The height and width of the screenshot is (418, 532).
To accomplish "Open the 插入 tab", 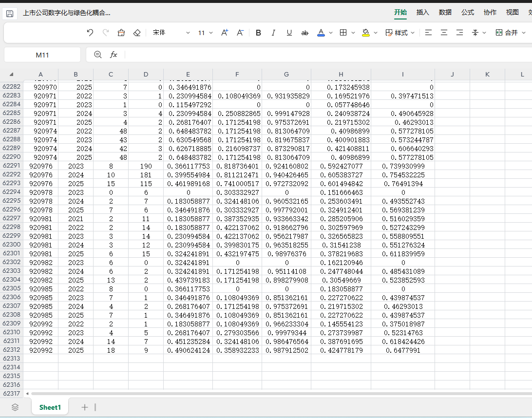I will click(x=423, y=13).
